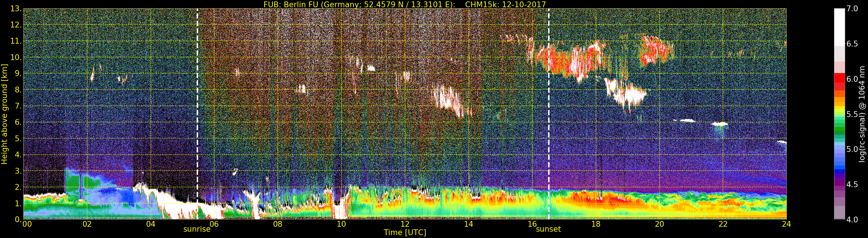This screenshot has width=868, height=238.
Task: Click the '4.' height axis tick label
Action: [x=18, y=155]
